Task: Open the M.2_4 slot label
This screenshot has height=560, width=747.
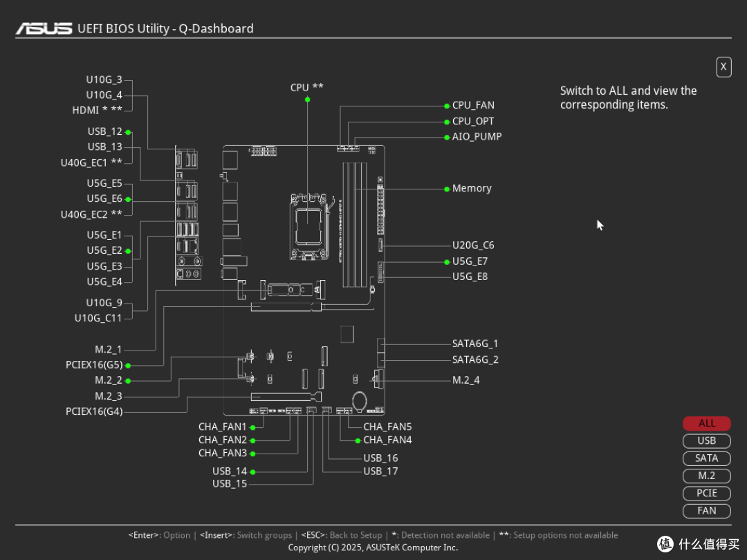Action: tap(466, 380)
